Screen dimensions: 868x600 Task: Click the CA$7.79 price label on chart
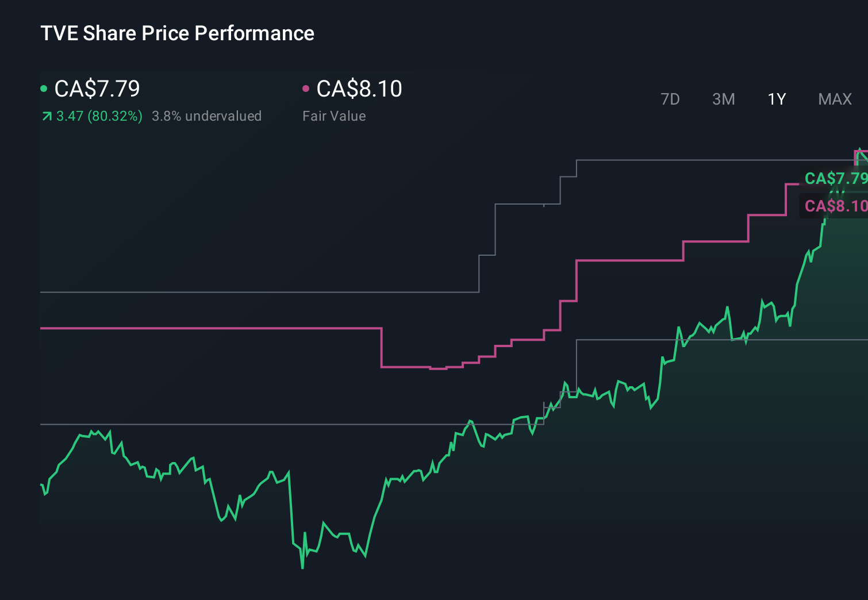pyautogui.click(x=835, y=178)
